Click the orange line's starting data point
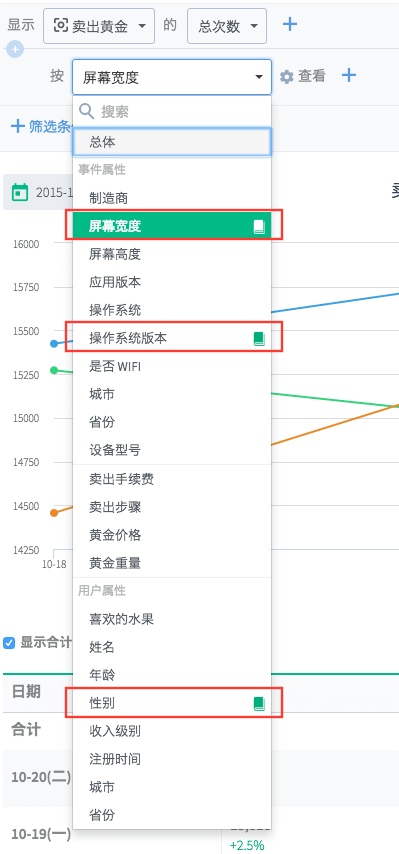 (54, 513)
